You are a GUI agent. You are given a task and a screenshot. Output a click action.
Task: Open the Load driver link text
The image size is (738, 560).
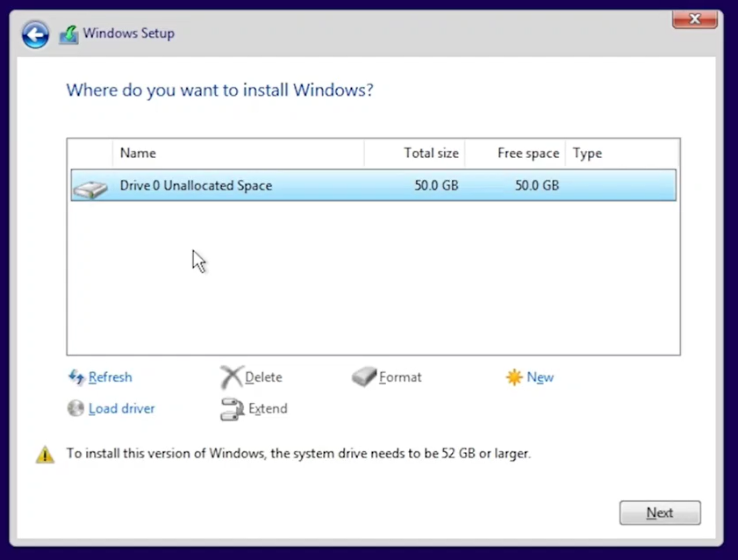pos(122,409)
